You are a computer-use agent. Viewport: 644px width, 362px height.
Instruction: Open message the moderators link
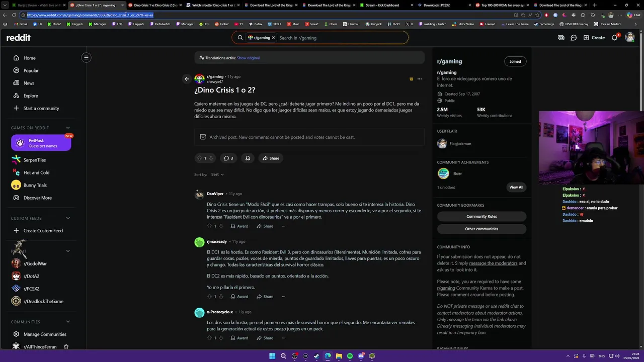493,263
